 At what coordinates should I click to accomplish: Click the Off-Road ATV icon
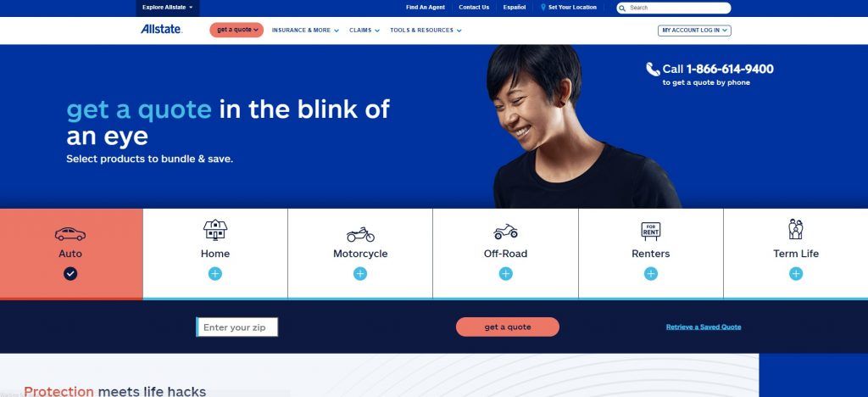coord(505,232)
